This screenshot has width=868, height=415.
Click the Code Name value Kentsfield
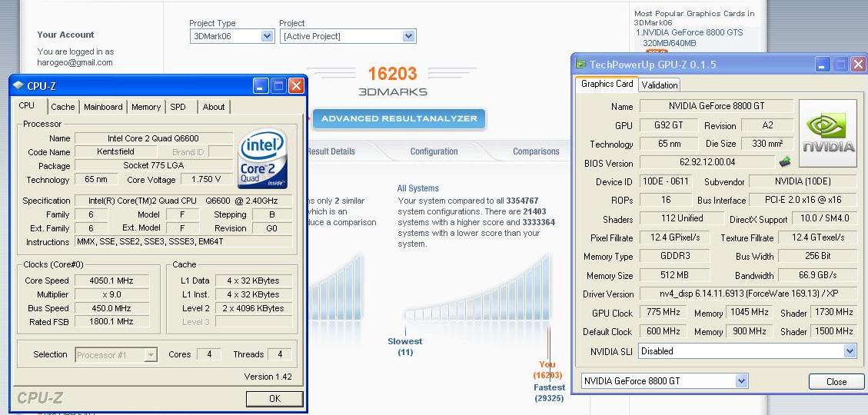(114, 151)
